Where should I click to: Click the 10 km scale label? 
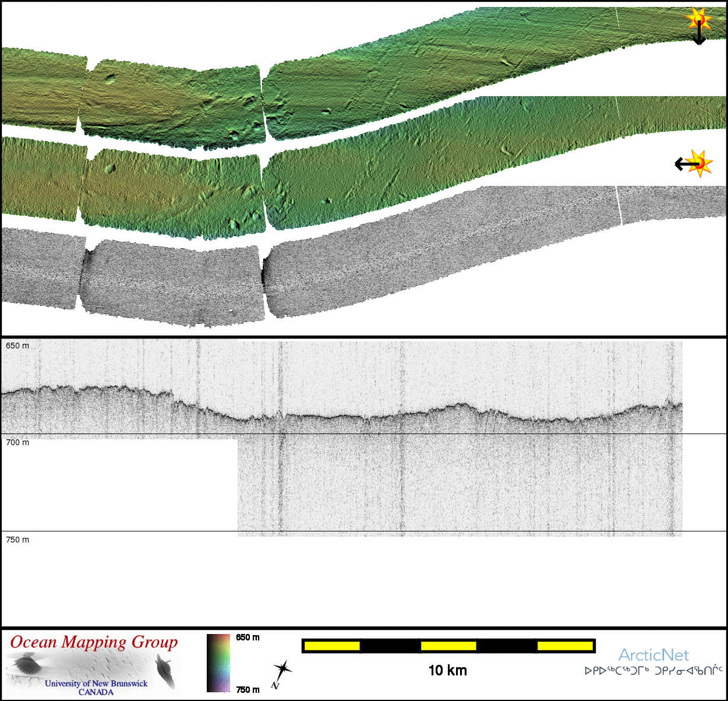pos(447,671)
